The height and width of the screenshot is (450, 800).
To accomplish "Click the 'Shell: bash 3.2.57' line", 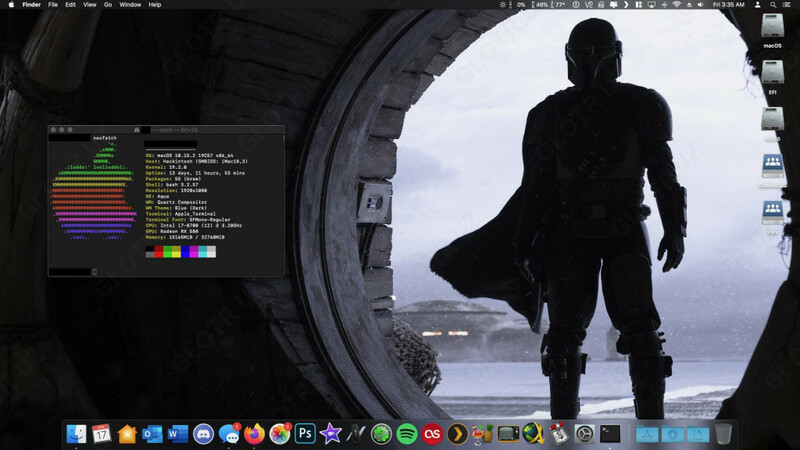I will click(x=171, y=185).
